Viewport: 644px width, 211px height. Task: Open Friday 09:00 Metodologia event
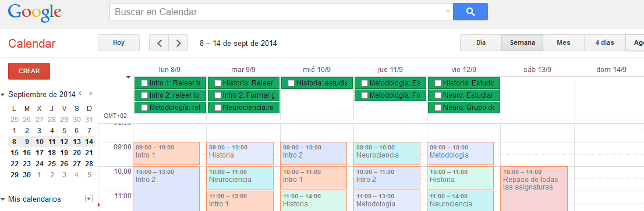[x=460, y=153]
